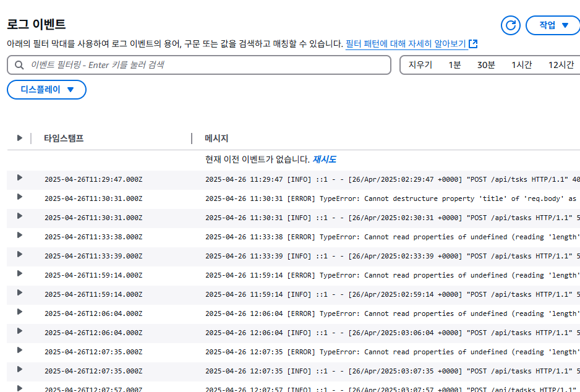
Task: Select the 1시간 time range
Action: click(521, 64)
